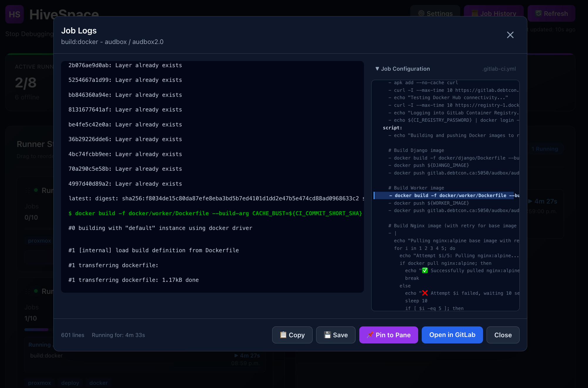Viewport: 588px width, 388px height.
Task: Click the .gitlab-ci.yml file label
Action: [499, 69]
